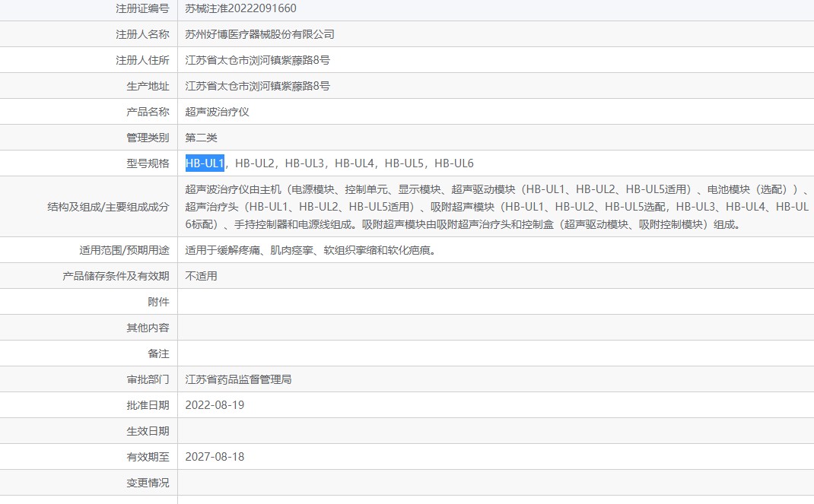This screenshot has height=504, width=814.
Task: Click the highlighted HB-UL1 model text
Action: tap(205, 163)
